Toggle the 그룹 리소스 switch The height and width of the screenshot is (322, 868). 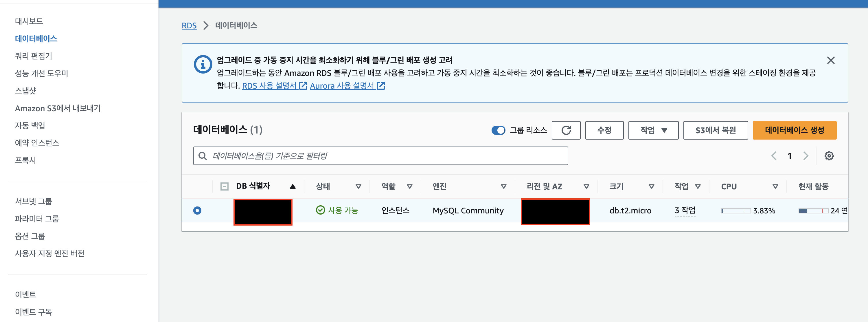[x=498, y=130]
